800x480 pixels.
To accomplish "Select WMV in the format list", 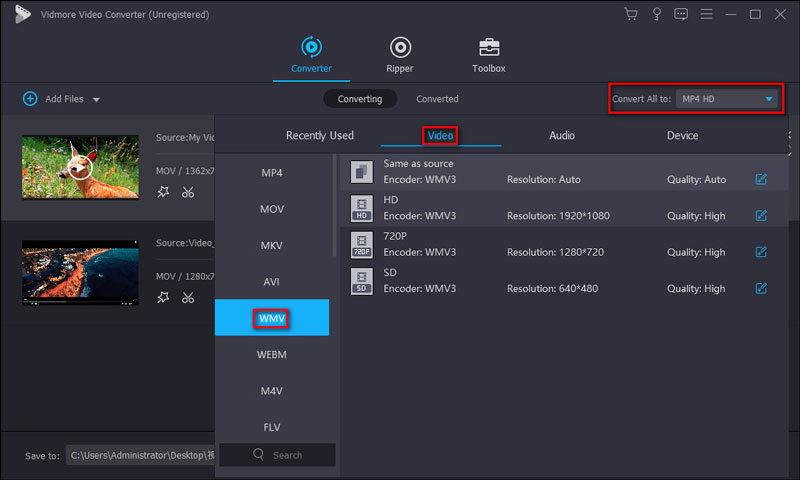I will 272,318.
